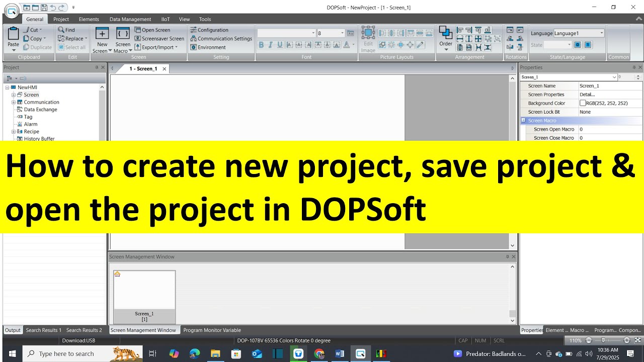Click the make same width arrangement icon
Viewport: 644px width, 362px height.
pos(460,39)
